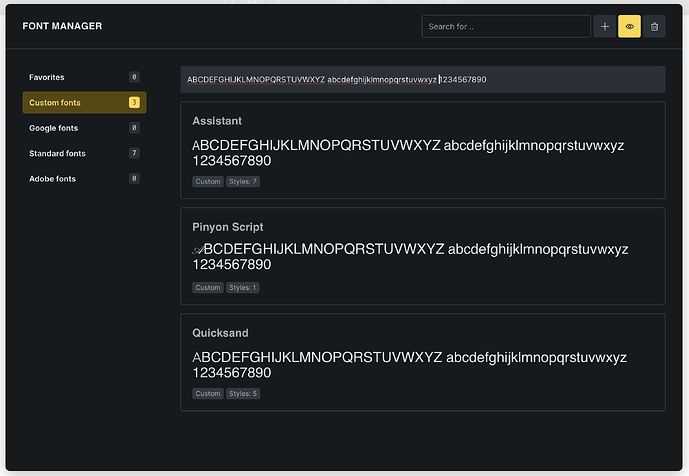The image size is (689, 476).
Task: Click Styles: 5 tag under Quicksand
Action: coord(243,393)
